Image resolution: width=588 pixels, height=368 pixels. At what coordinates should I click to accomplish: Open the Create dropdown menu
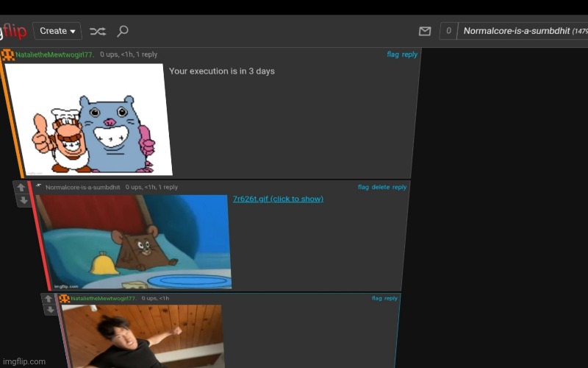tap(57, 31)
